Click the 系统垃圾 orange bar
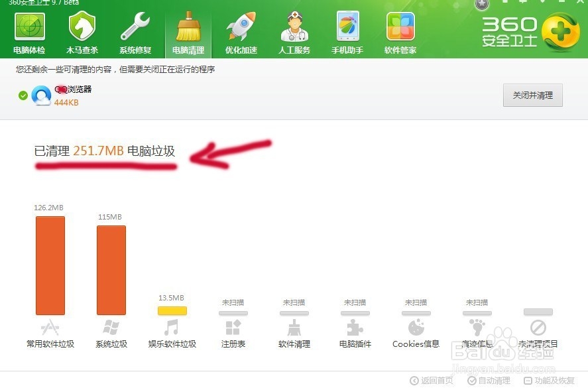This screenshot has height=390, width=588. tap(111, 270)
